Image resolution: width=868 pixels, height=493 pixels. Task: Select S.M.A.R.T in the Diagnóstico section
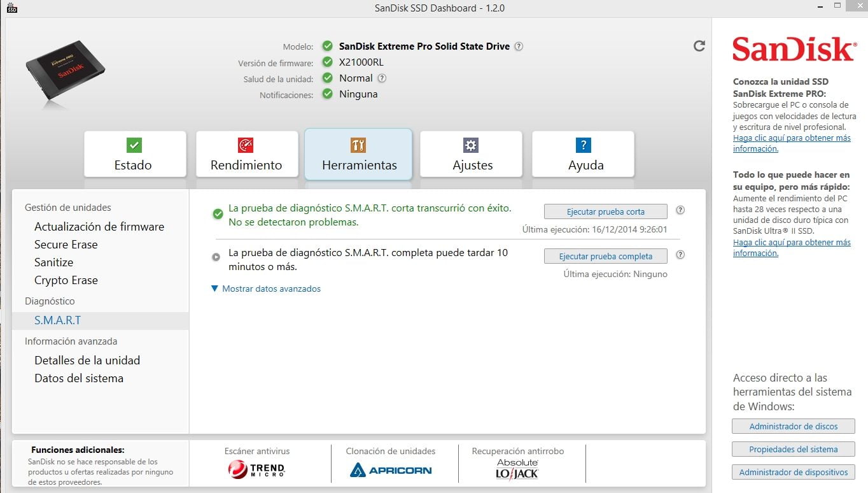tap(100, 320)
